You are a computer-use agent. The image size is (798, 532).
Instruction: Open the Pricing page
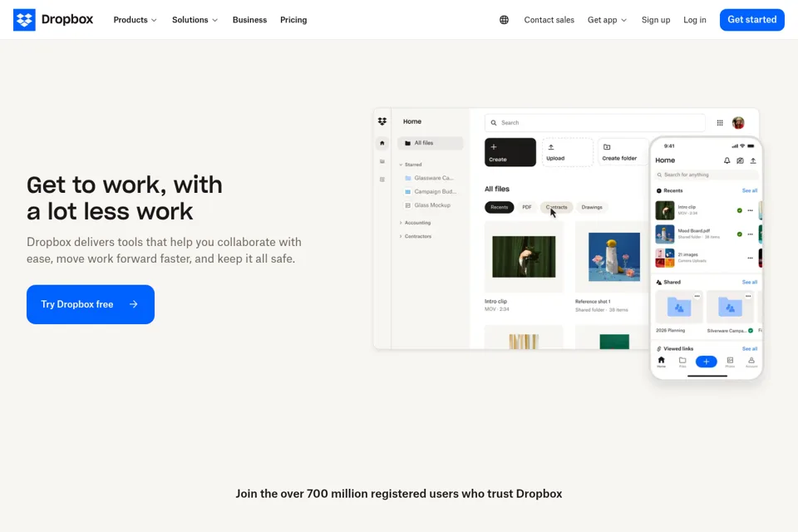pos(293,20)
